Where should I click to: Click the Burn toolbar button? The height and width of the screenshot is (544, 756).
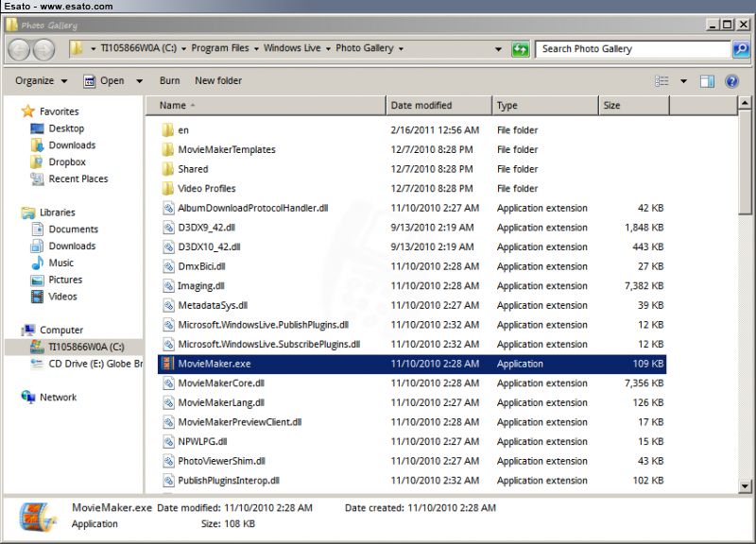pyautogui.click(x=170, y=81)
